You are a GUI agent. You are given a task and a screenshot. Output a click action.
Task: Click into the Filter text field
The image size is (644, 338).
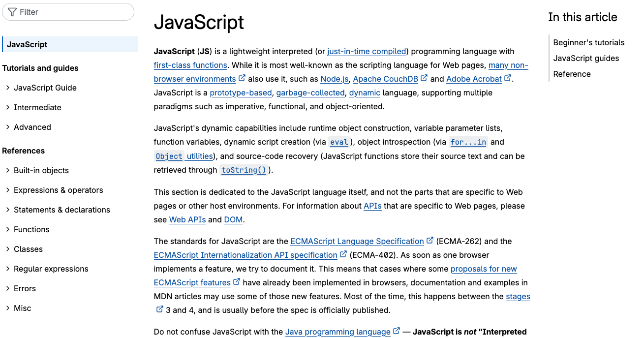pos(74,12)
